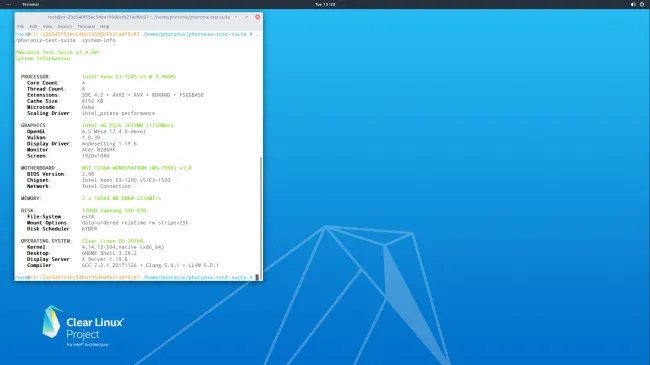Image resolution: width=650 pixels, height=365 pixels.
Task: Open the Search menu in Terminal
Action: pyautogui.click(x=65, y=27)
